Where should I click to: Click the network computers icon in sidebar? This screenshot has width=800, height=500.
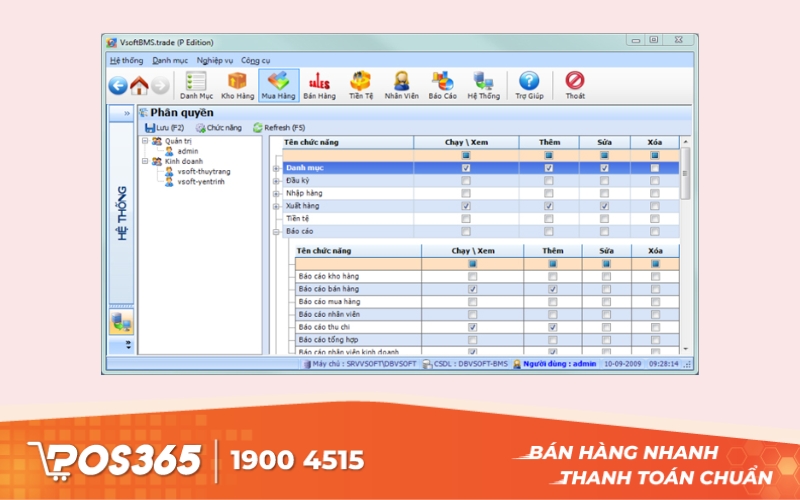tap(121, 322)
